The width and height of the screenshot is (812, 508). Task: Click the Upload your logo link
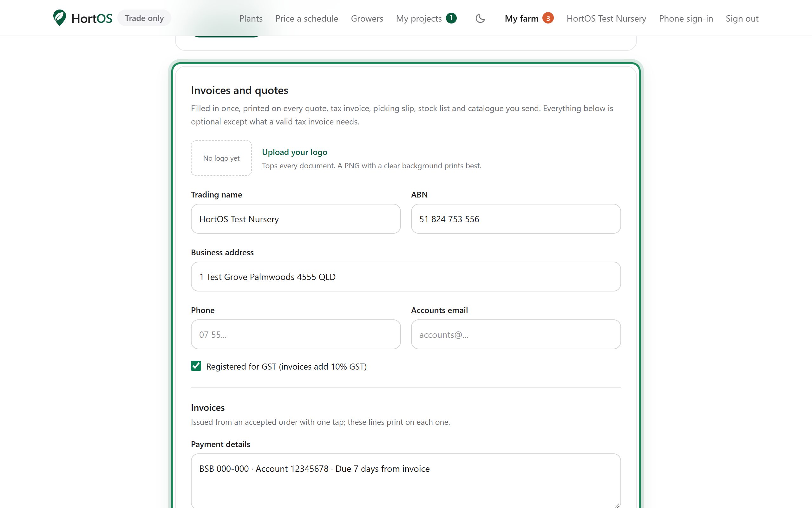[x=295, y=152]
